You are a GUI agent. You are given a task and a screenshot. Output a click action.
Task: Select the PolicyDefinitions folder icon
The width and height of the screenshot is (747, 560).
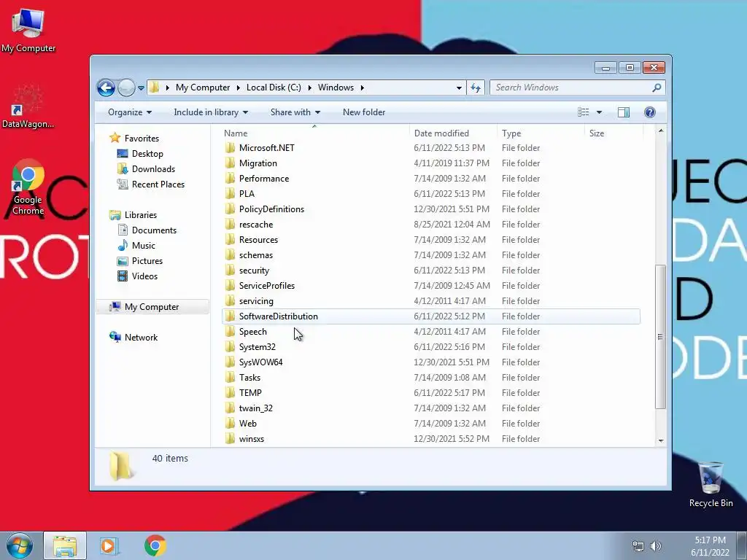coord(230,209)
